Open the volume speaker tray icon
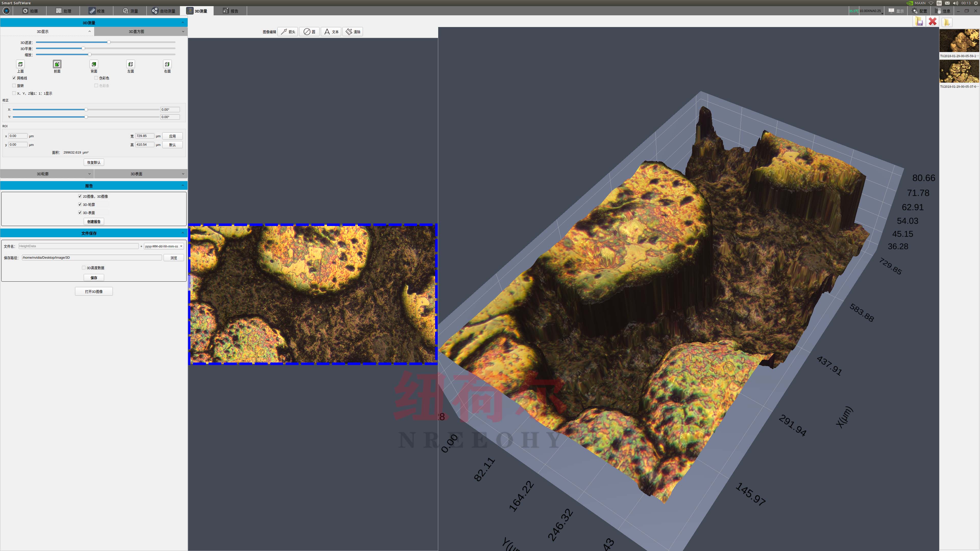The width and height of the screenshot is (980, 551). coord(955,3)
